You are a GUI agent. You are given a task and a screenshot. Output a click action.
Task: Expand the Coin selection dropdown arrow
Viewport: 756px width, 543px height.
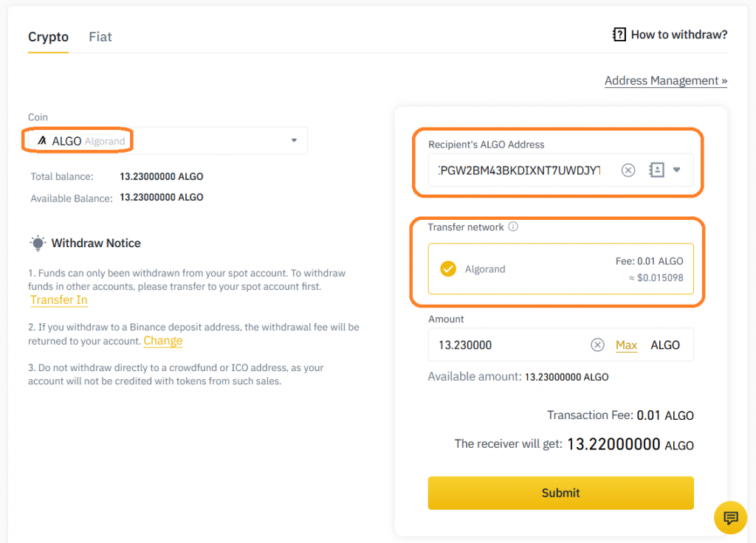coord(294,140)
